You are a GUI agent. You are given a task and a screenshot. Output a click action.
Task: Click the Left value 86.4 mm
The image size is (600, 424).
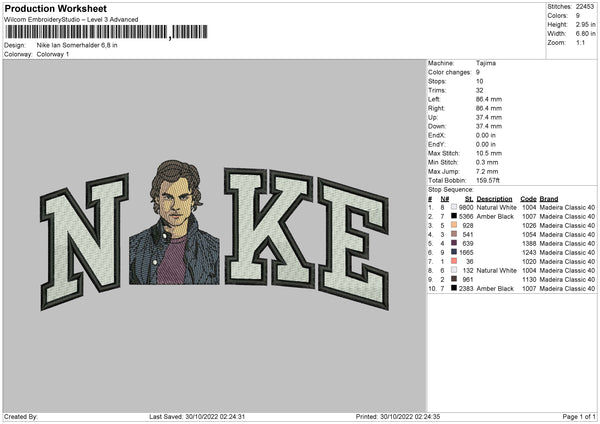coord(489,99)
